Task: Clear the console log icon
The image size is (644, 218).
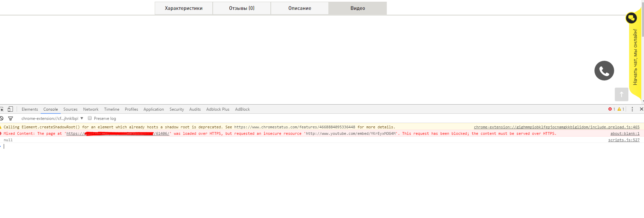Action: (x=1, y=118)
